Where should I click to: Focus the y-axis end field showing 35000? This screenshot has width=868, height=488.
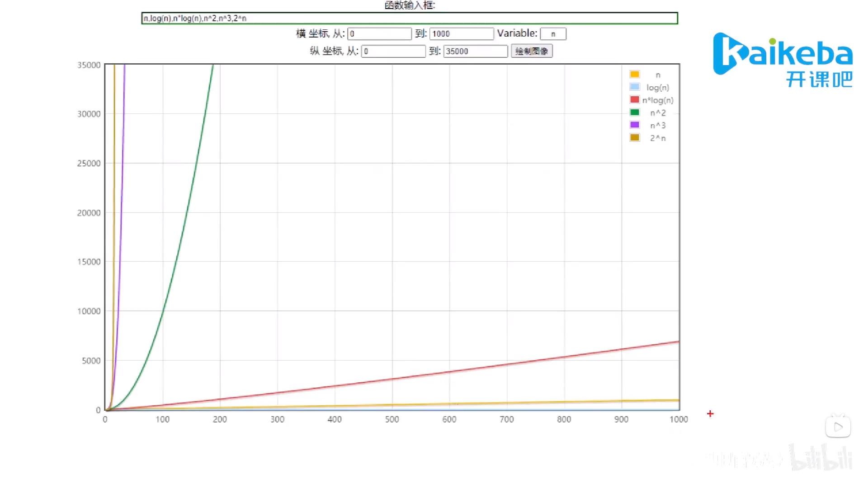(x=475, y=51)
